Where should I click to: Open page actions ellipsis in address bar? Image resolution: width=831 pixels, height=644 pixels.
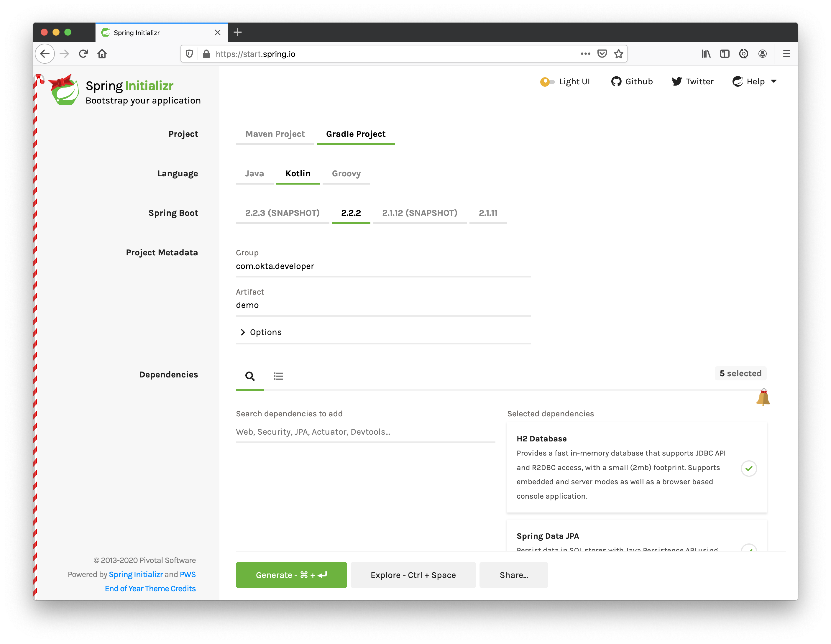click(x=585, y=54)
